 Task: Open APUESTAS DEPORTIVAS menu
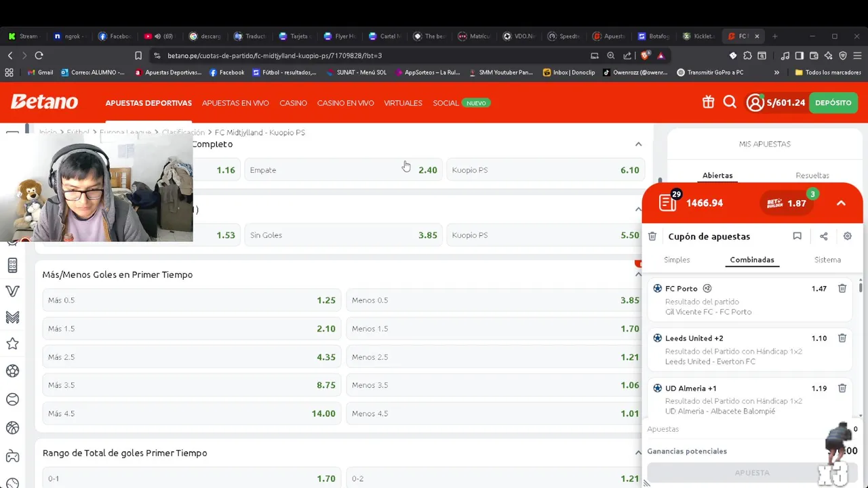tap(149, 103)
